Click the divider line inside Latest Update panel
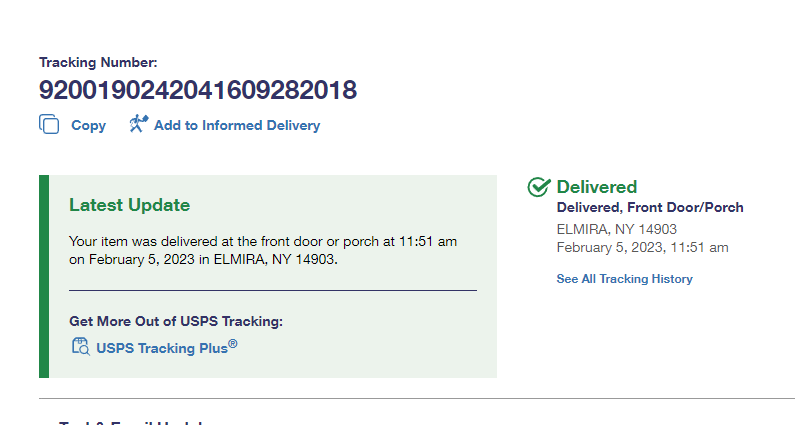The width and height of the screenshot is (795, 425). pyautogui.click(x=272, y=290)
